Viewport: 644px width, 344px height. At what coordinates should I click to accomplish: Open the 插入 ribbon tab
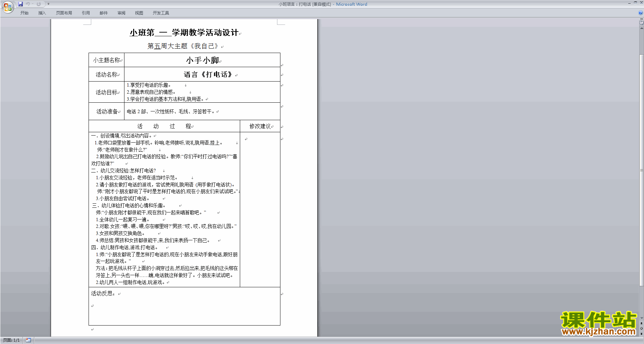pyautogui.click(x=42, y=13)
